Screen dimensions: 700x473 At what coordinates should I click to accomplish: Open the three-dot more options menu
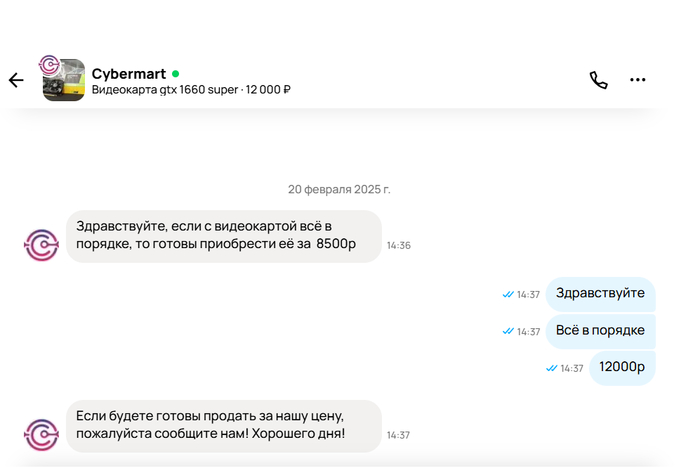(x=638, y=81)
